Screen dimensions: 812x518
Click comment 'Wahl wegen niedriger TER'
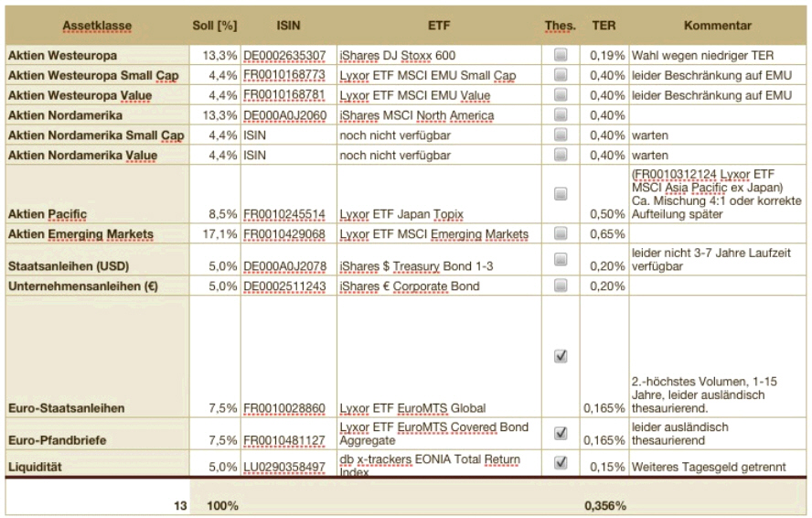pyautogui.click(x=703, y=56)
